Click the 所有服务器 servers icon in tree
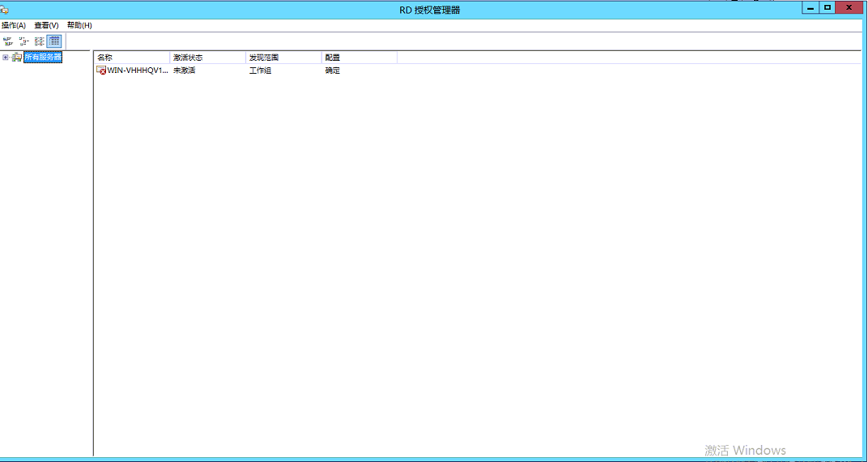The image size is (868, 462). pyautogui.click(x=17, y=57)
